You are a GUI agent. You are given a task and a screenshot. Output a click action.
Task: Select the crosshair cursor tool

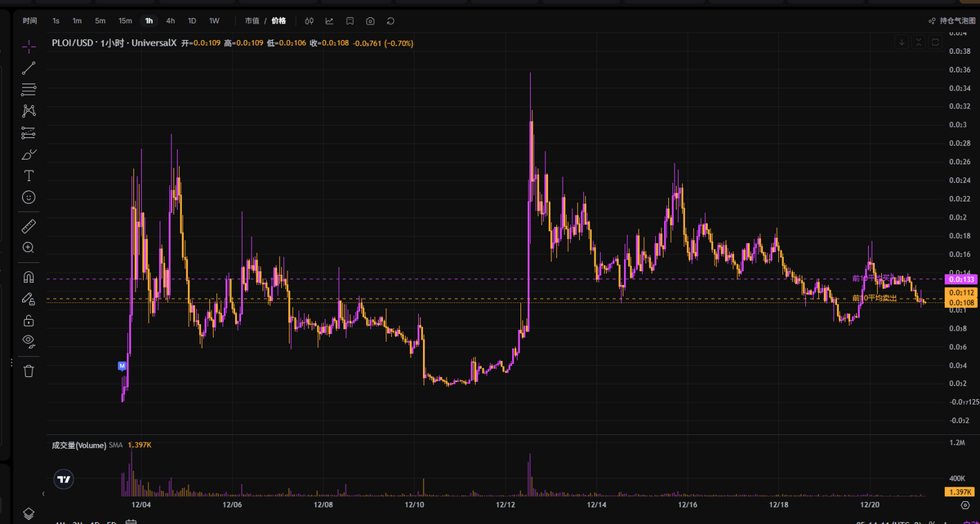click(29, 46)
